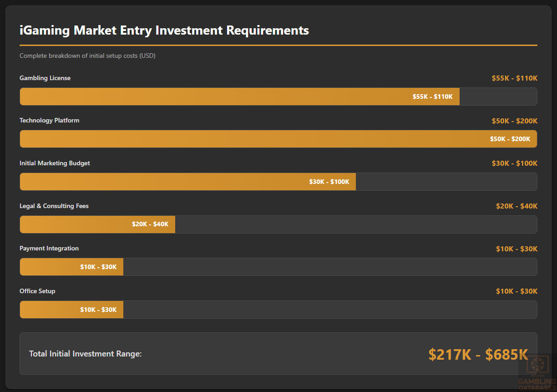Select the Payment Integration label
This screenshot has width=557, height=392.
tap(49, 248)
